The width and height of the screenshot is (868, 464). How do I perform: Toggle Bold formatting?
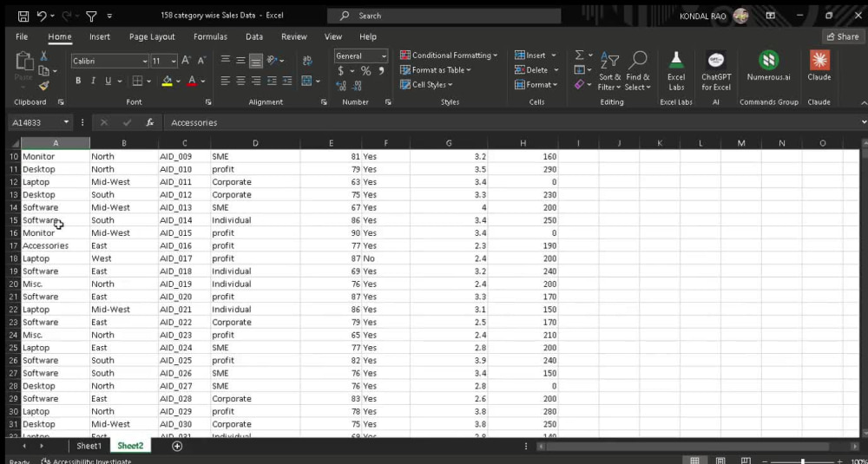click(x=78, y=81)
